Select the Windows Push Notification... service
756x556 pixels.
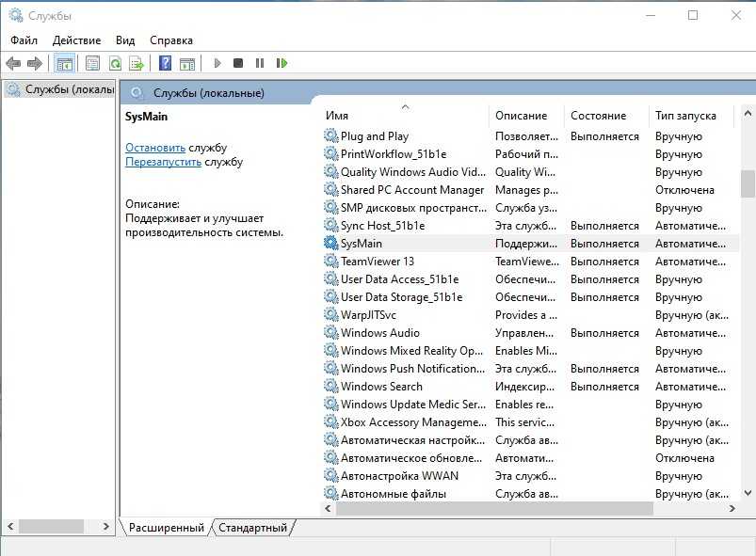click(x=529, y=368)
